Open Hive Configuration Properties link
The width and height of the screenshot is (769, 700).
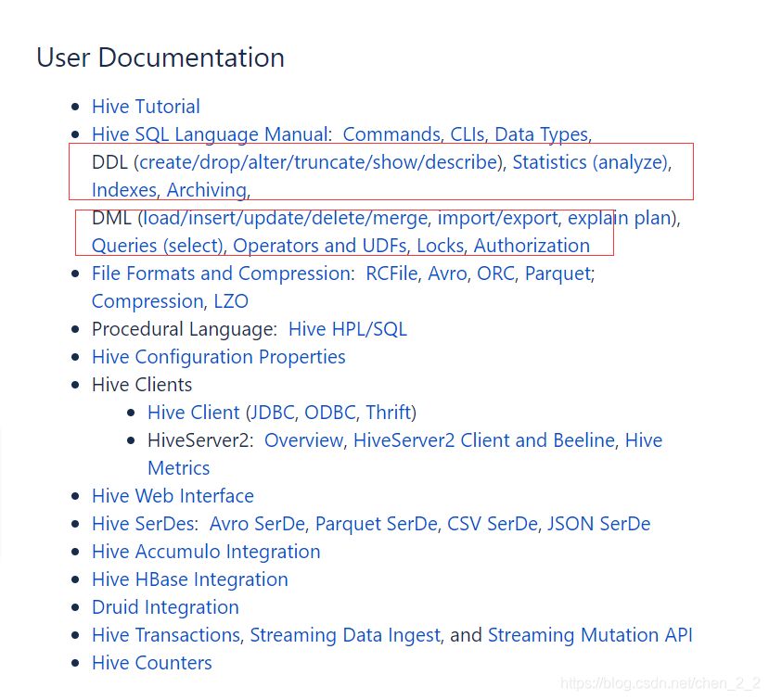pyautogui.click(x=219, y=357)
